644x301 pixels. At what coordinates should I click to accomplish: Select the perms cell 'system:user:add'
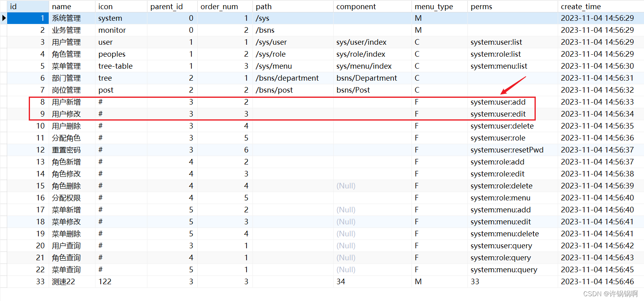[x=513, y=102]
